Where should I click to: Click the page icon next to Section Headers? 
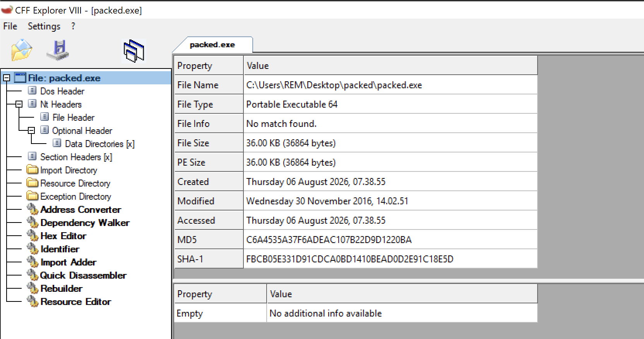pyautogui.click(x=33, y=156)
